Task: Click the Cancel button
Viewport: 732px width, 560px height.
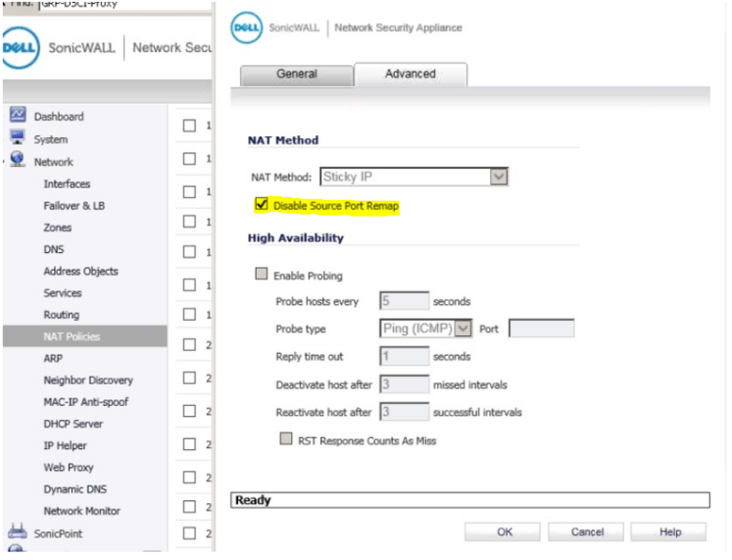Action: (586, 532)
